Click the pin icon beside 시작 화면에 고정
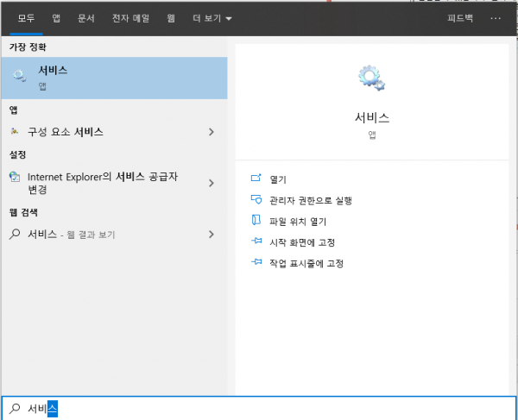The width and height of the screenshot is (518, 420). (256, 241)
